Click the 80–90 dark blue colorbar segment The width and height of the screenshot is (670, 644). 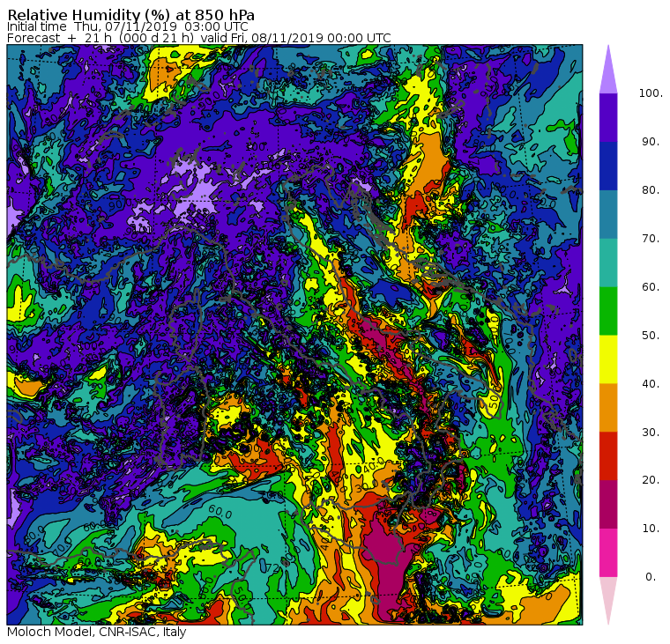(x=608, y=166)
